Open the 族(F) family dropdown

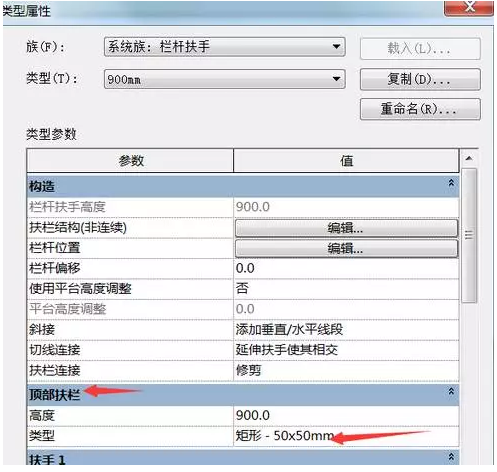224,47
